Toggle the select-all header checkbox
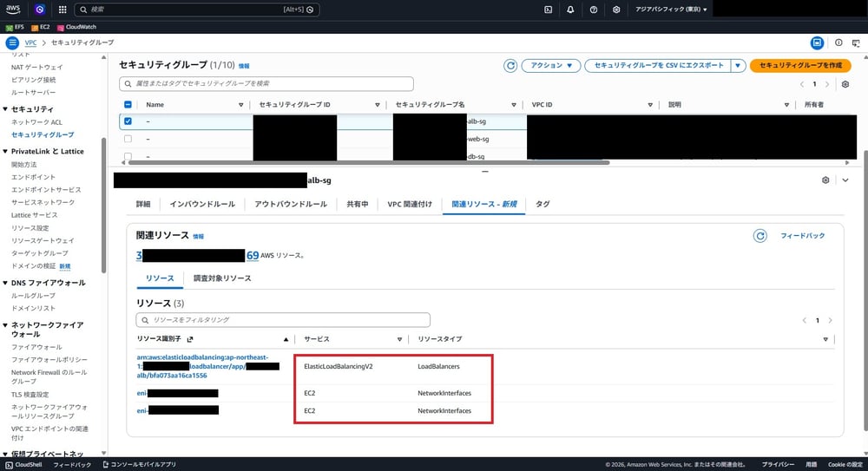This screenshot has height=471, width=868. [x=128, y=104]
